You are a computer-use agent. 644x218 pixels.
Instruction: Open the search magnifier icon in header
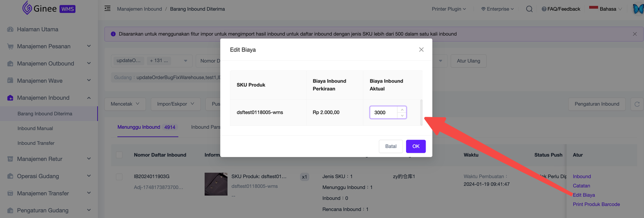click(x=529, y=9)
